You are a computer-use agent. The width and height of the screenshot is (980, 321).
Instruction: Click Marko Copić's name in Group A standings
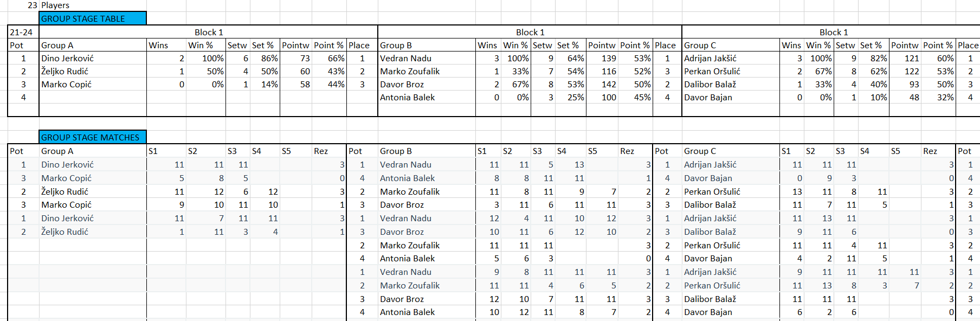click(x=66, y=85)
